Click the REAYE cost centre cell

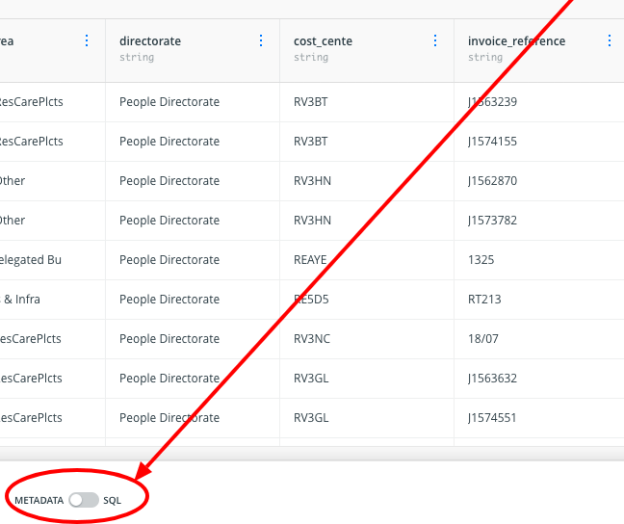[x=310, y=260]
